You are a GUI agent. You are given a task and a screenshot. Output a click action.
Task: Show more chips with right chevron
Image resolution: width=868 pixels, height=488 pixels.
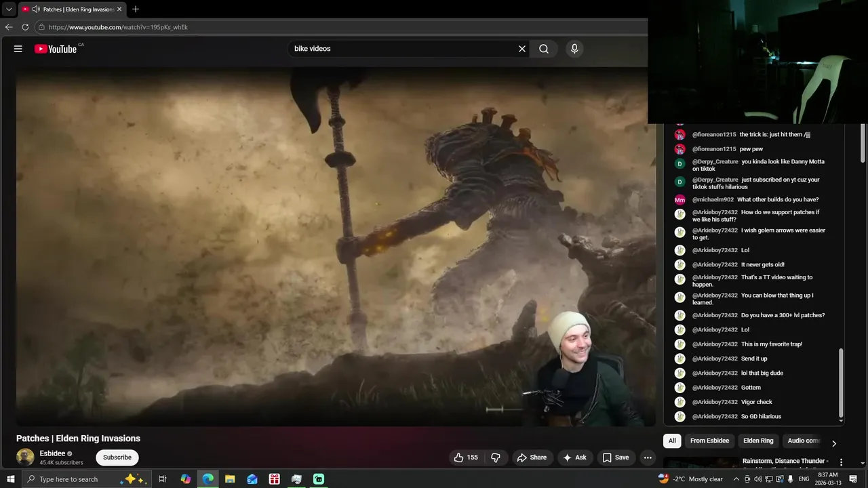(834, 443)
